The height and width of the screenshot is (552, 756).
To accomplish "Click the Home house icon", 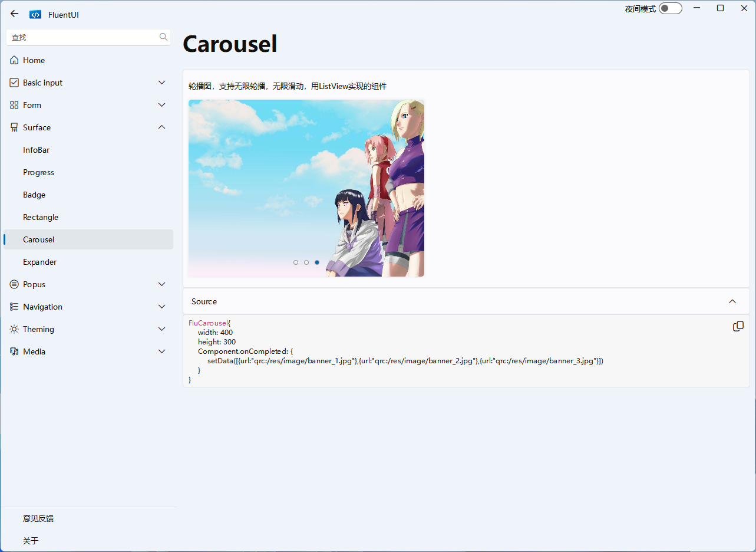I will [14, 60].
